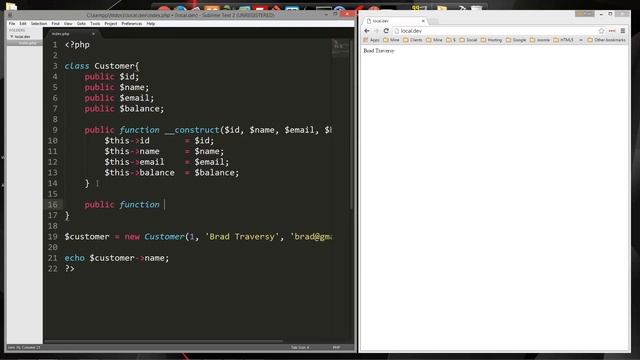Screen dimensions: 640x360
Task: Click Chrome's forward navigation arrow
Action: click(376, 31)
